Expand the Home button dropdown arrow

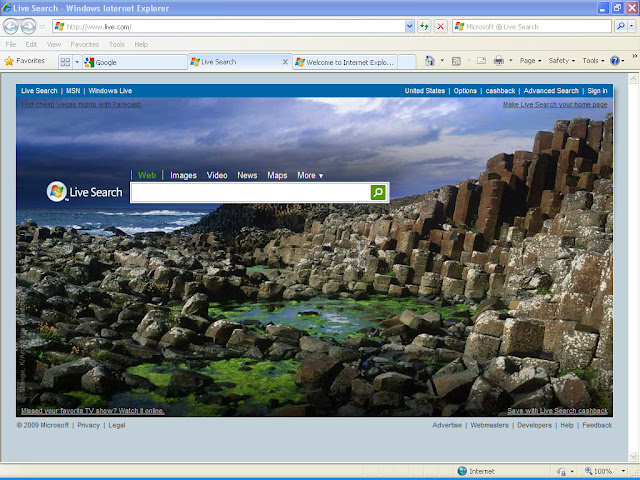442,61
